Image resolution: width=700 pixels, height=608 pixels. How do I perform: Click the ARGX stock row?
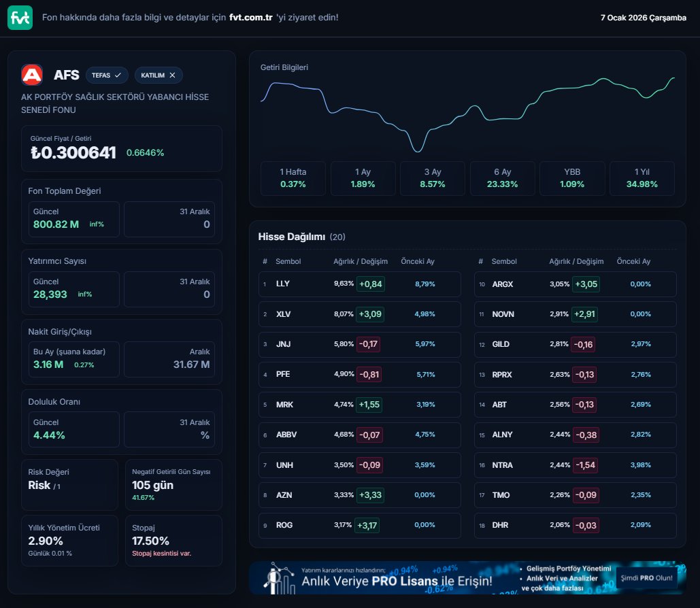pyautogui.click(x=575, y=284)
